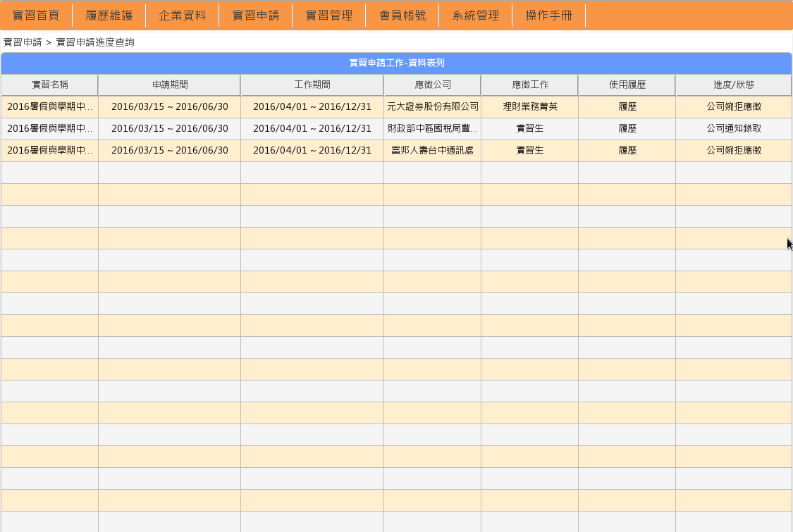
Task: Click the work period in 財政部中區國稅局 row
Action: pyautogui.click(x=312, y=128)
